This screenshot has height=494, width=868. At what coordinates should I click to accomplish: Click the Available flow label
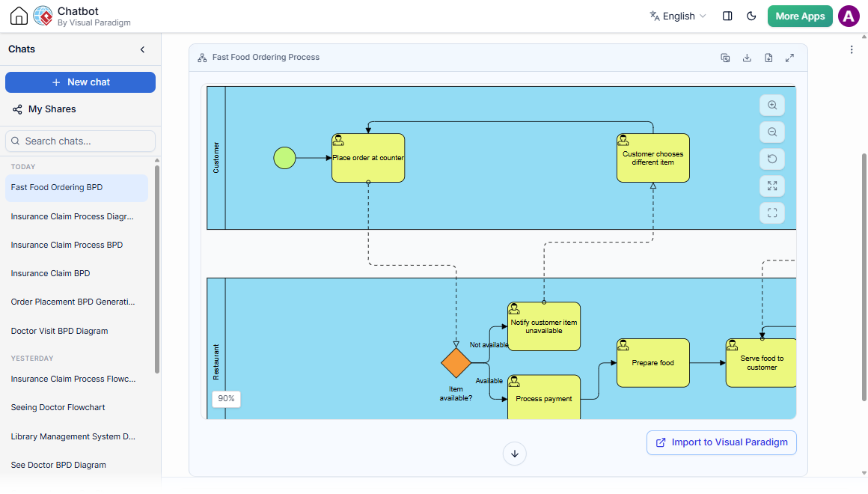[489, 381]
